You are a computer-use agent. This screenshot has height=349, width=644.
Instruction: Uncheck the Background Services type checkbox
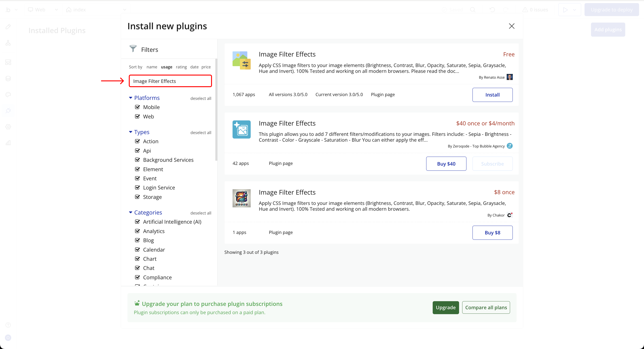pos(137,160)
